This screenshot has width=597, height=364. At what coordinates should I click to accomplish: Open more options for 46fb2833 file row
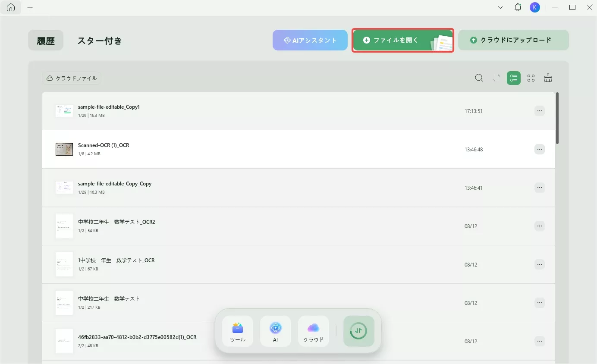pos(539,341)
